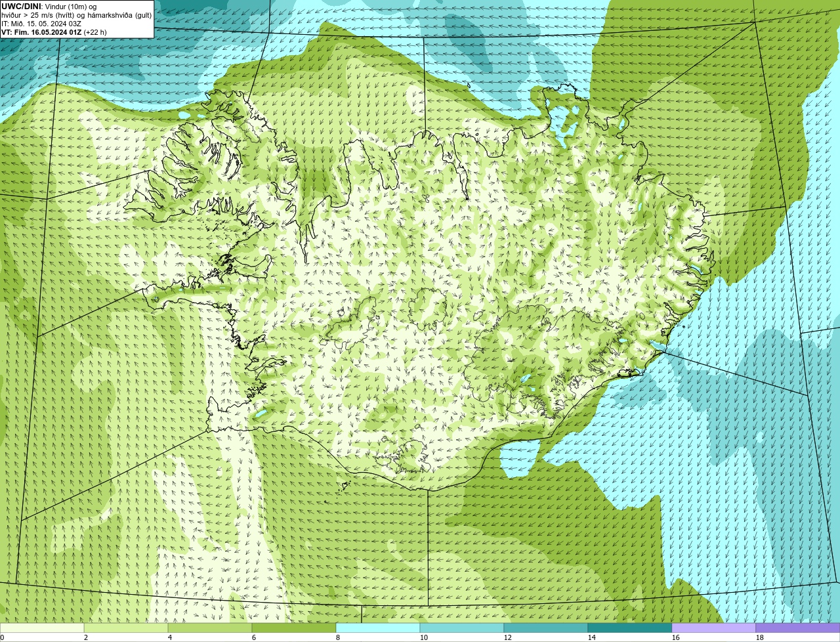Click the 12–14 m/s teal legend swatch
Viewport: 840px width, 642px height.
(546, 628)
